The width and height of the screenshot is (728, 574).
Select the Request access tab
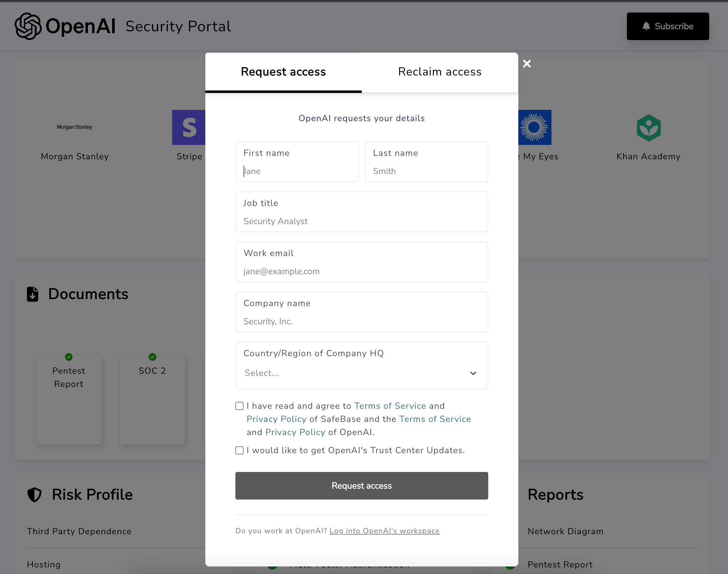(x=283, y=72)
